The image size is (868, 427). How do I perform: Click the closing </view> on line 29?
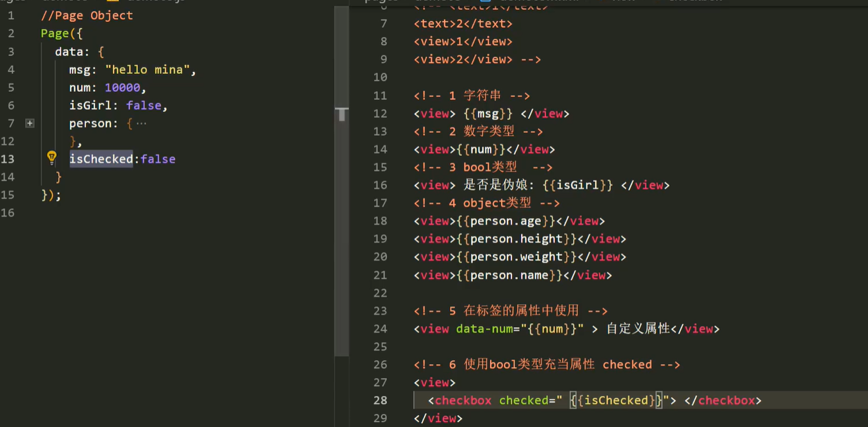click(x=439, y=418)
